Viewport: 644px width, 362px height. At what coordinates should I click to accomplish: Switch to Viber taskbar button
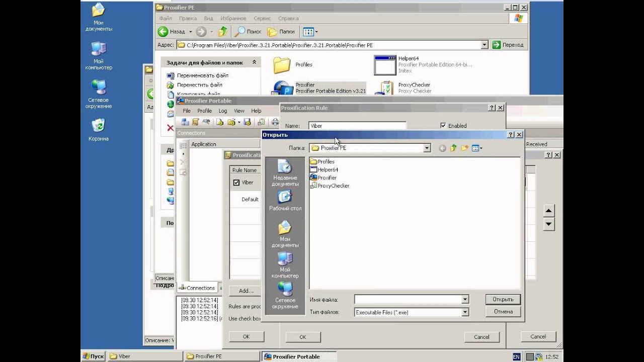coord(144,356)
